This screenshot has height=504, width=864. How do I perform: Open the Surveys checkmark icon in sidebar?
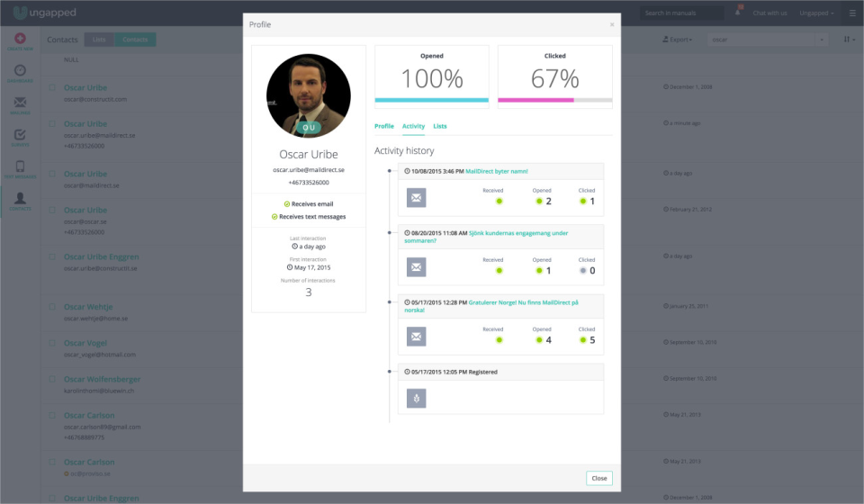click(x=20, y=134)
